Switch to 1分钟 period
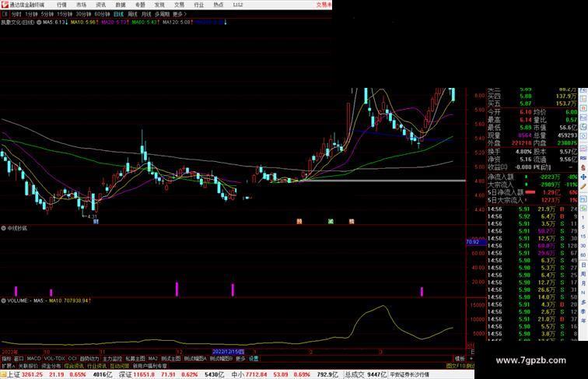This screenshot has height=379, width=588. pyautogui.click(x=31, y=14)
